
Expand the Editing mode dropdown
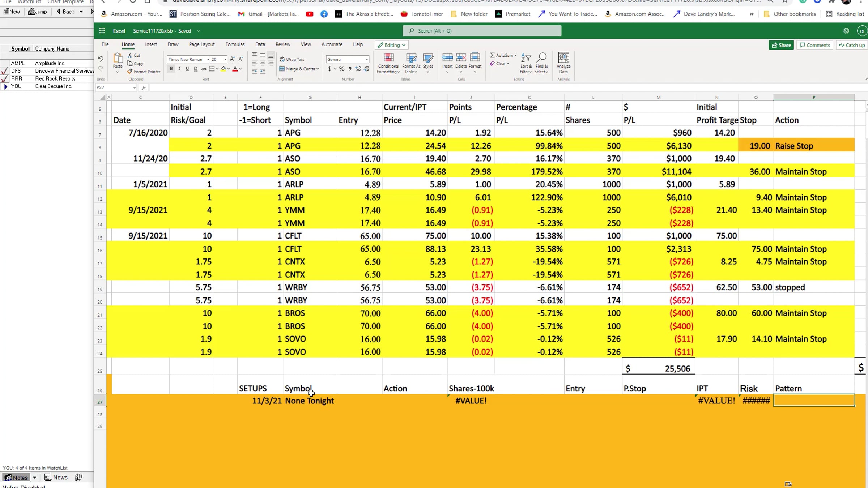(392, 45)
